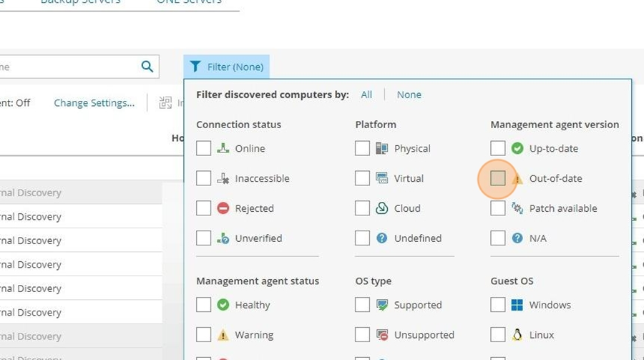Click the None filter link
Image resolution: width=644 pixels, height=360 pixels.
tap(409, 94)
